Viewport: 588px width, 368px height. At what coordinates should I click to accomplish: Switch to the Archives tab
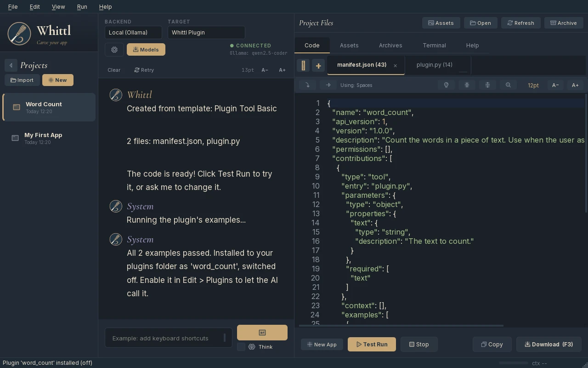(390, 45)
